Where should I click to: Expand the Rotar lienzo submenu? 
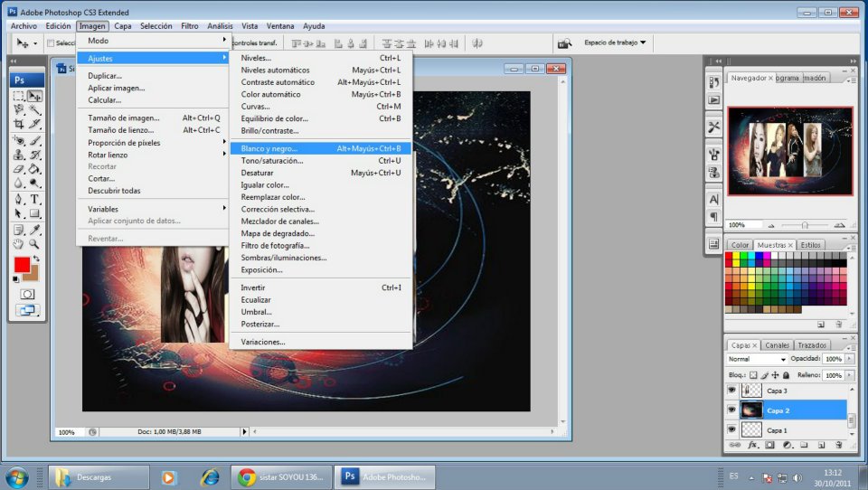(x=152, y=155)
